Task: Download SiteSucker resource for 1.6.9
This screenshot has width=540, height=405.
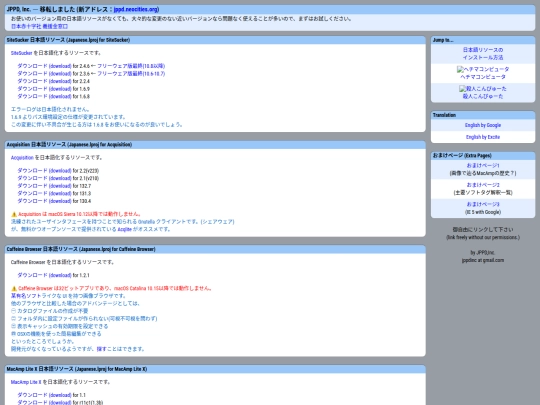Action: 44,89
